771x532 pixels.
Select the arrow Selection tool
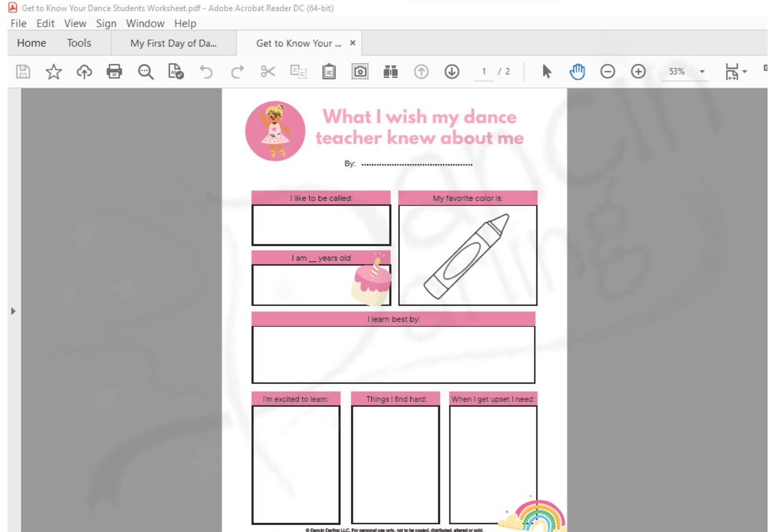click(547, 71)
